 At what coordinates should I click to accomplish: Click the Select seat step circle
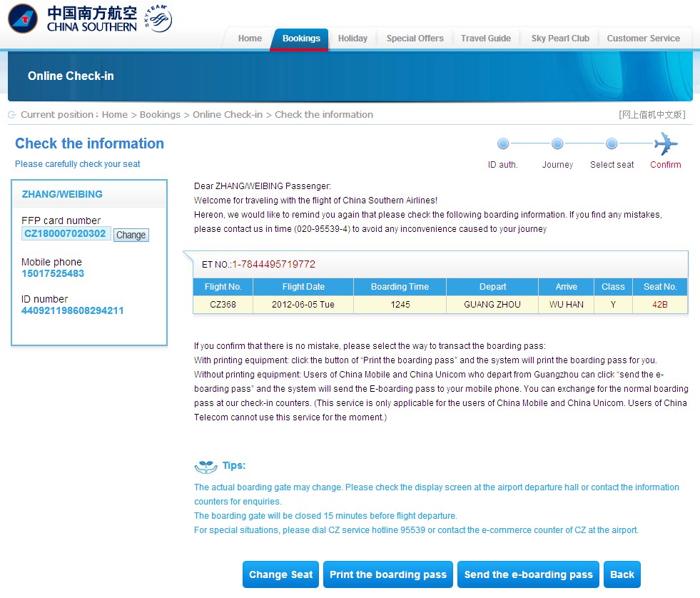[612, 144]
